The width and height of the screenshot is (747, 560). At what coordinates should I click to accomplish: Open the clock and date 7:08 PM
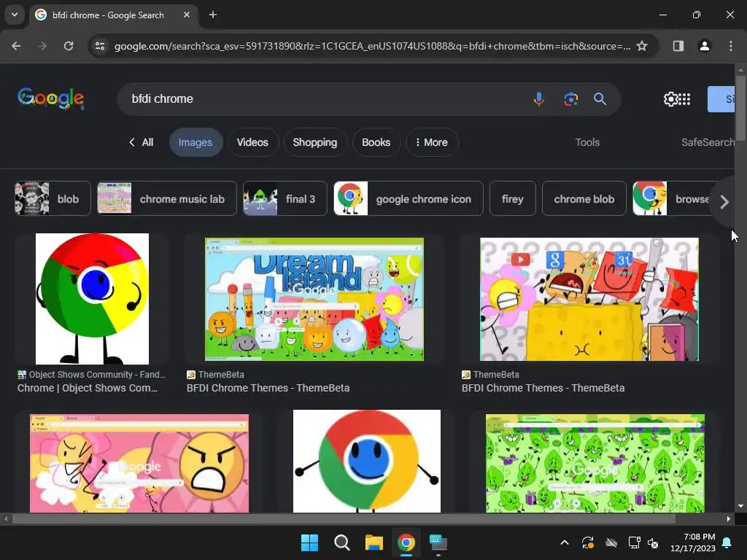coord(693,542)
